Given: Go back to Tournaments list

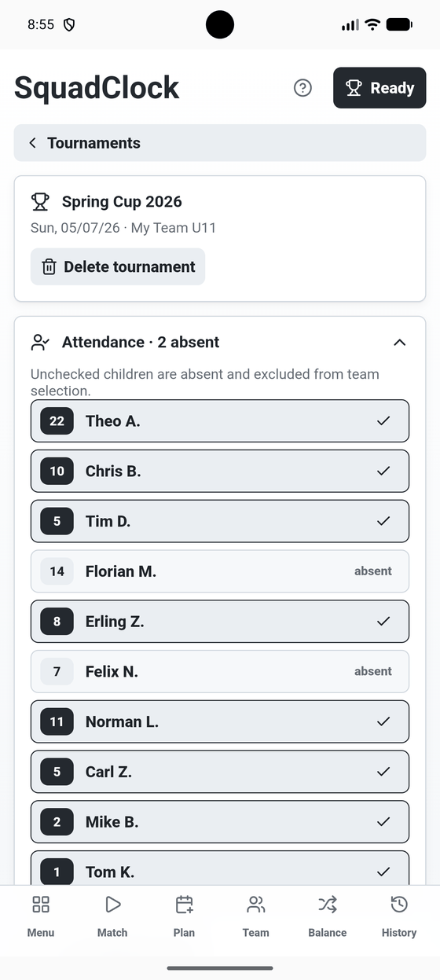Looking at the screenshot, I should (x=220, y=143).
